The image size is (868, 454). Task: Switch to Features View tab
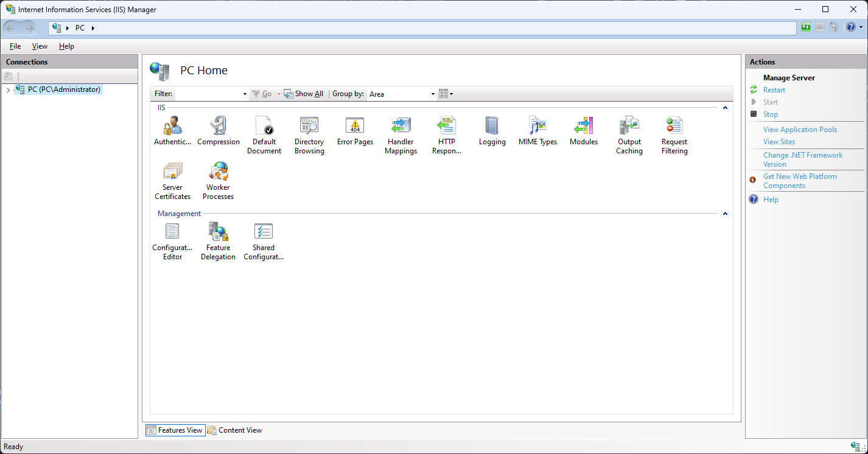pyautogui.click(x=175, y=430)
